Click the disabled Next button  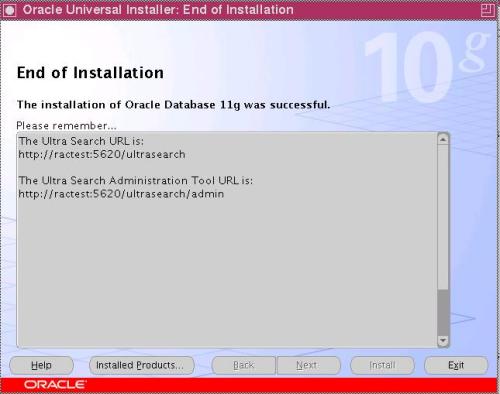[x=309, y=365]
